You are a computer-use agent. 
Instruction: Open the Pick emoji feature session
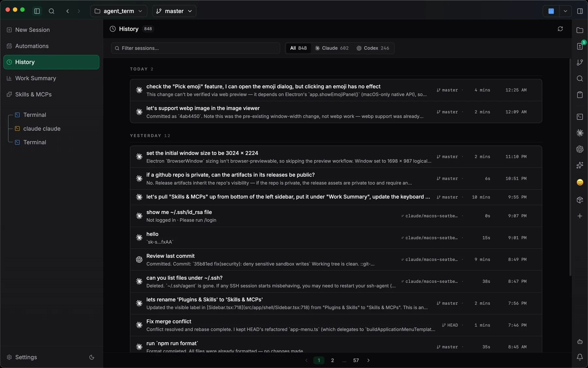coord(336,90)
